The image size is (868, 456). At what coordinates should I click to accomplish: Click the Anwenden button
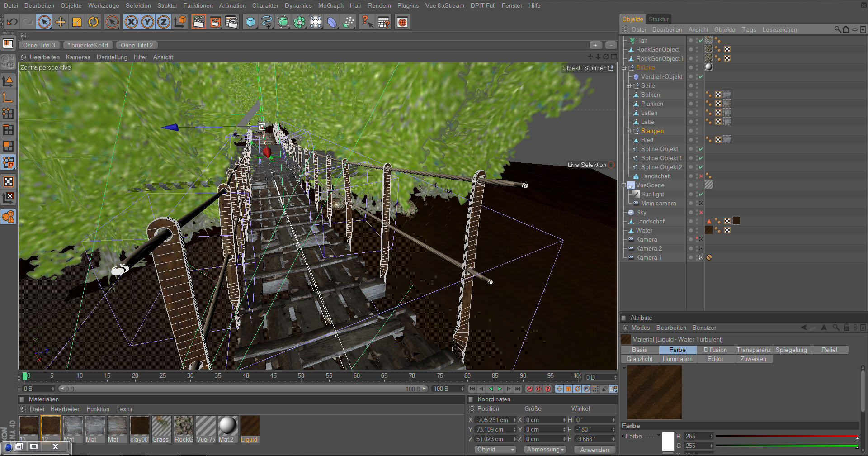(594, 450)
